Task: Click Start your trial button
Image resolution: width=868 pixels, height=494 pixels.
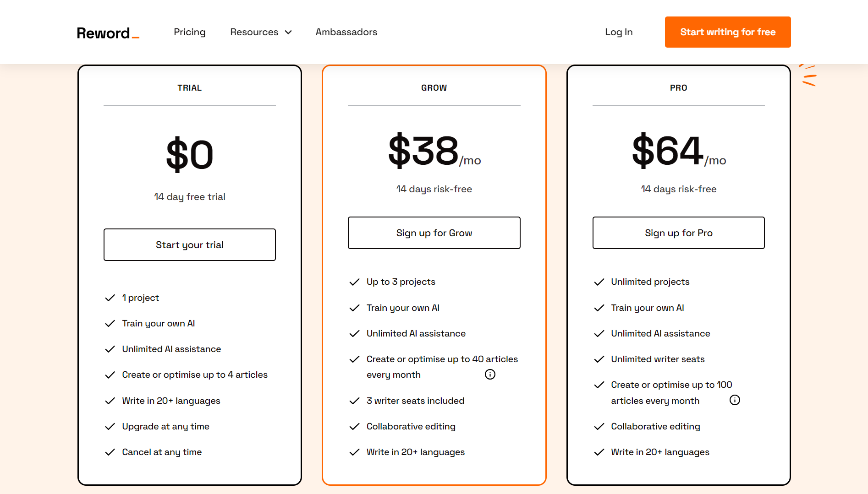Action: click(x=189, y=245)
